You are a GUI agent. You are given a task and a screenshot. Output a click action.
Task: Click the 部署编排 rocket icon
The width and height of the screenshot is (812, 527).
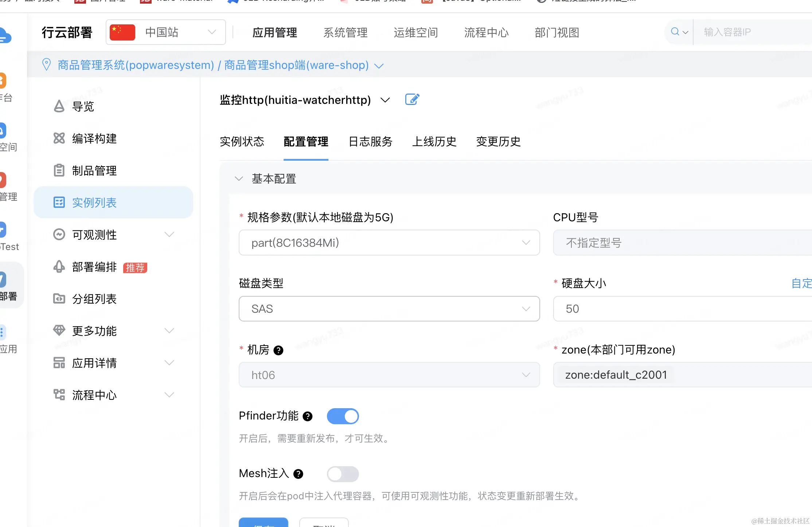click(59, 267)
